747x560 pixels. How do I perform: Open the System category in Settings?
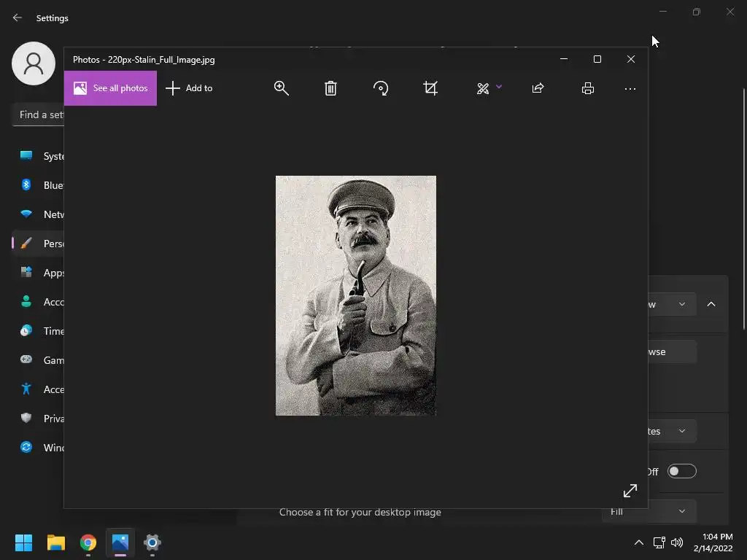click(38, 156)
